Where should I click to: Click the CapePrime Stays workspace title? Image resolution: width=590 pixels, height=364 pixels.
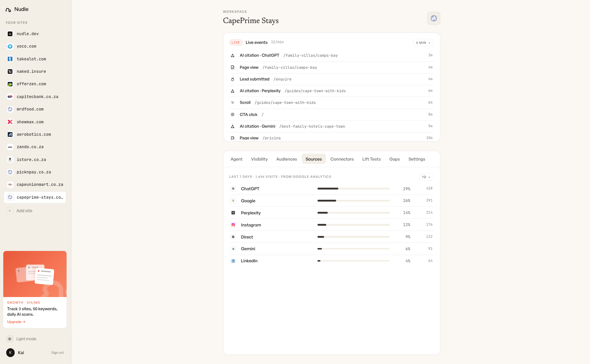[x=251, y=21]
